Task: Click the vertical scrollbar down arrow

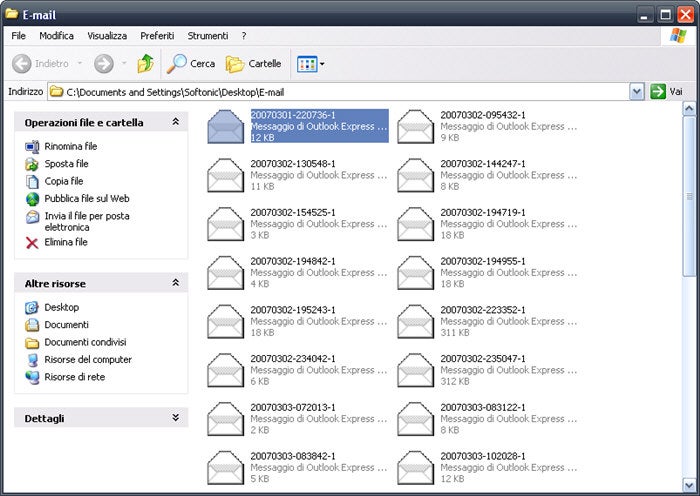Action: [689, 485]
